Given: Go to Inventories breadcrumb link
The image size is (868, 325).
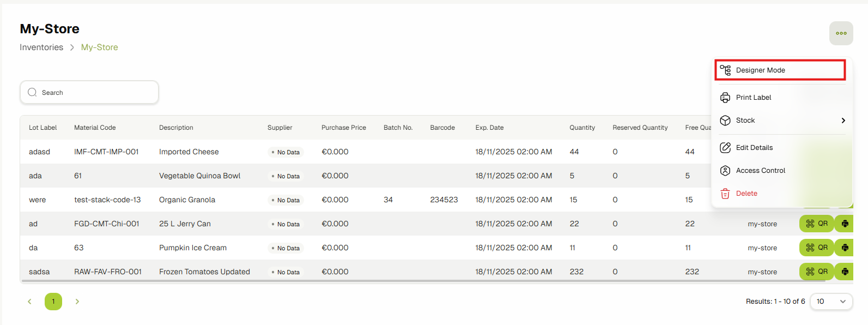Looking at the screenshot, I should [41, 47].
